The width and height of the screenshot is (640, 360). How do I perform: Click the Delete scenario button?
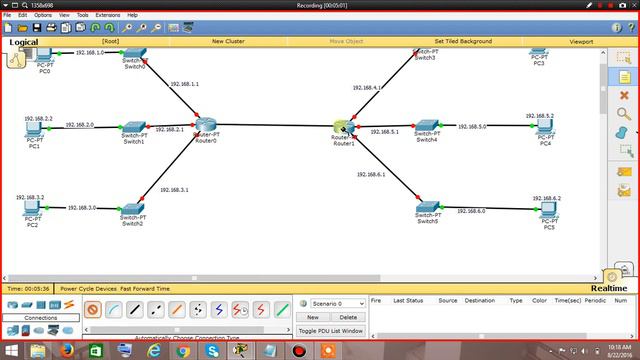[348, 317]
